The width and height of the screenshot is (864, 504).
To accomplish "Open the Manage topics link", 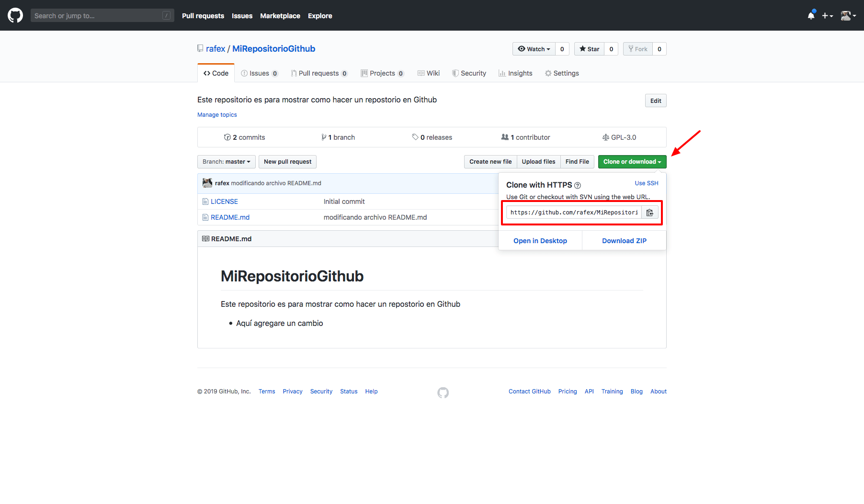I will (217, 114).
